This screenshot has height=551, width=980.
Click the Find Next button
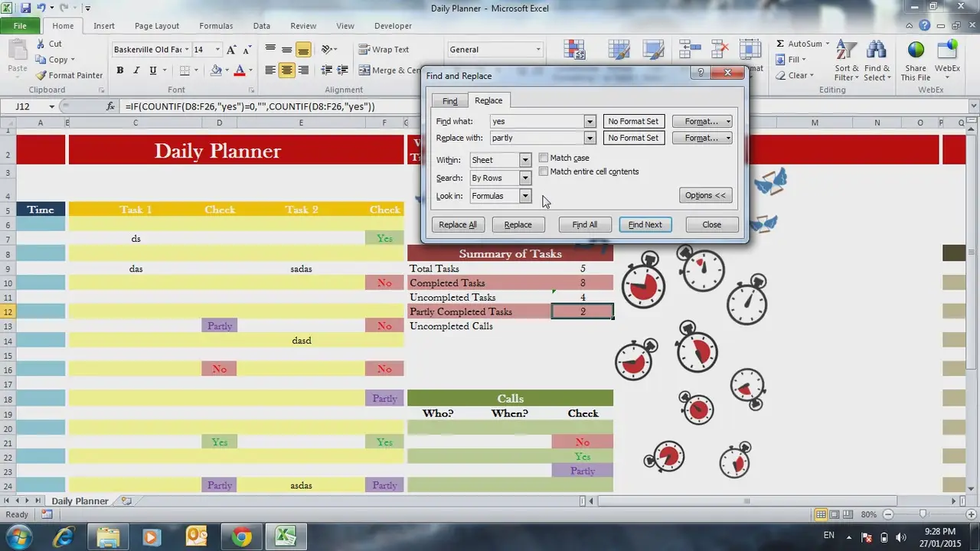click(645, 225)
